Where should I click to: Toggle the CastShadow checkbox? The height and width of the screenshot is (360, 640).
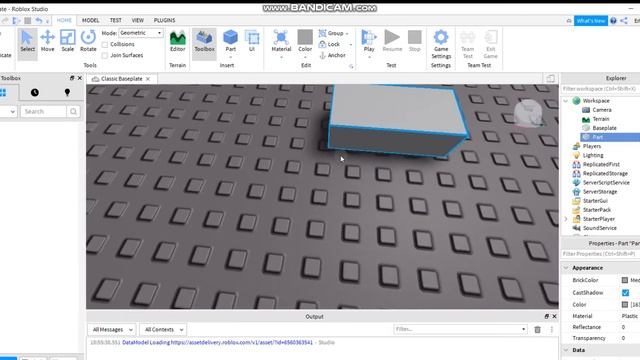coord(625,293)
